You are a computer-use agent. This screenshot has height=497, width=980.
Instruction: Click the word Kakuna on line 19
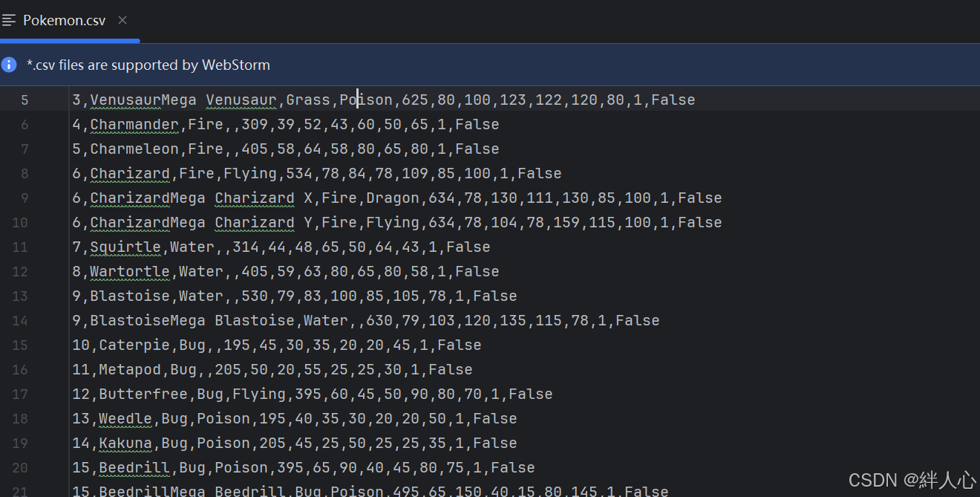(125, 443)
